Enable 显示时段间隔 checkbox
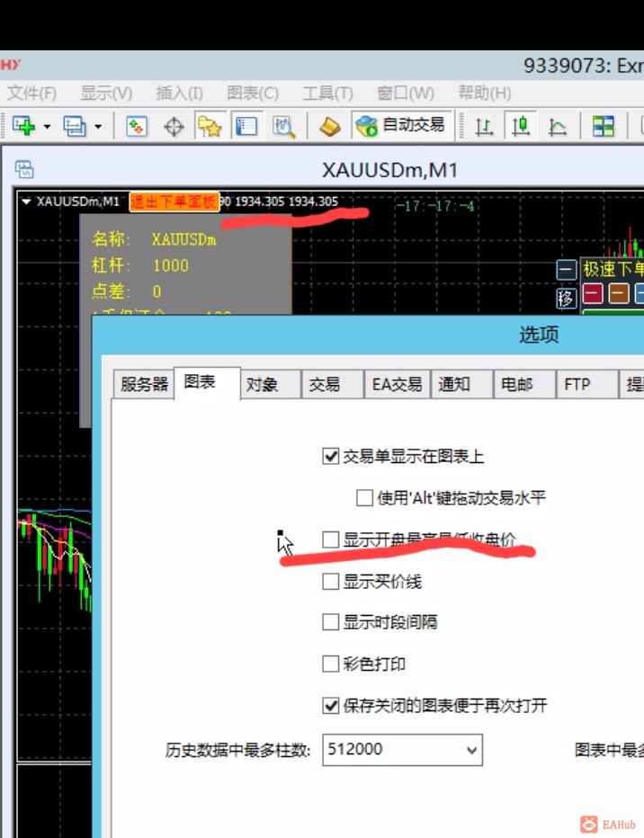 click(x=331, y=622)
